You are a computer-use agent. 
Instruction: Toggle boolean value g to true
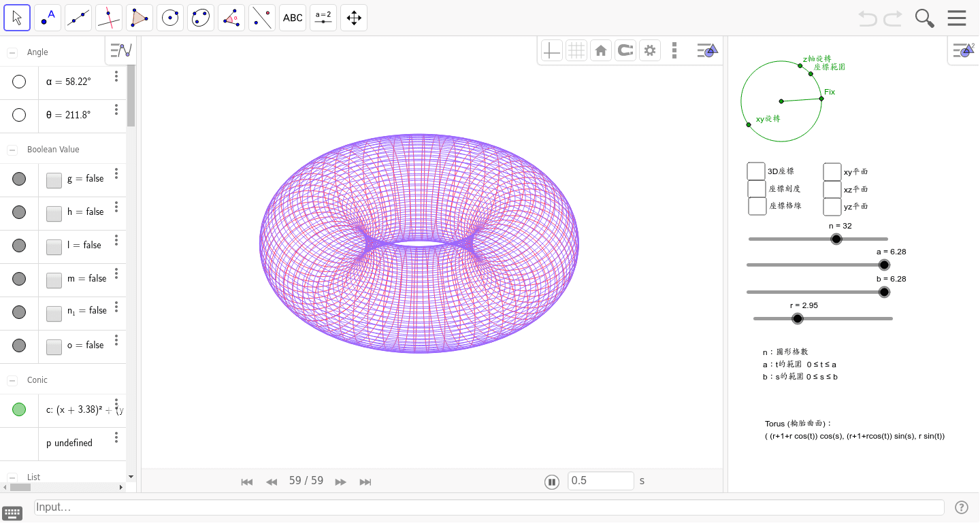pyautogui.click(x=53, y=180)
